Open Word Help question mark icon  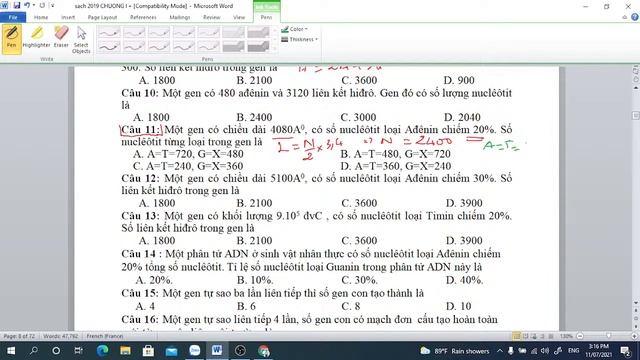[x=635, y=17]
